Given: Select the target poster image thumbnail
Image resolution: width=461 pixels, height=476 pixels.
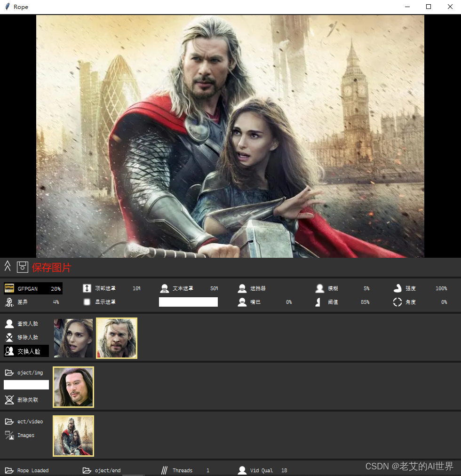Looking at the screenshot, I should [x=73, y=436].
